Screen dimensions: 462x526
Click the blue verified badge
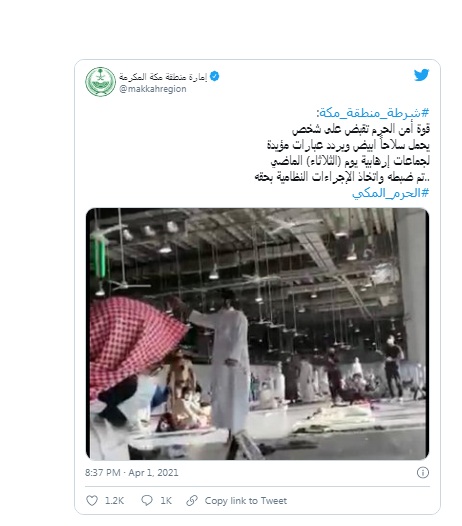point(214,76)
